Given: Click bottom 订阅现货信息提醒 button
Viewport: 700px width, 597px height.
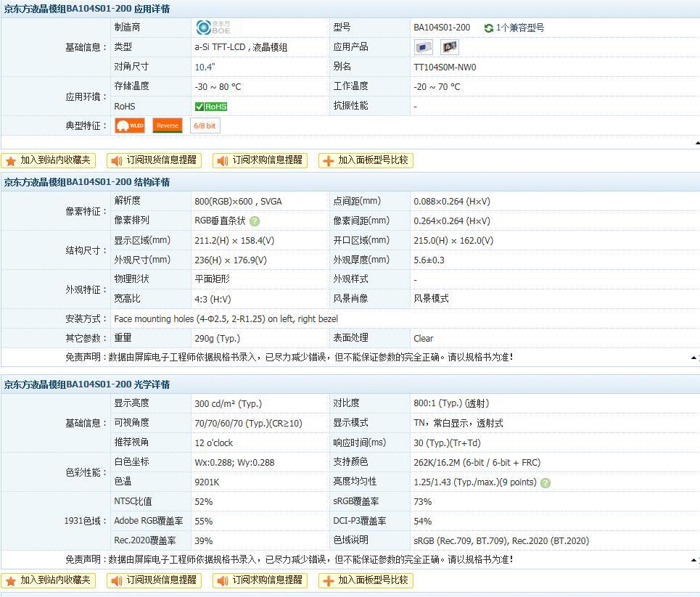Looking at the screenshot, I should [155, 580].
